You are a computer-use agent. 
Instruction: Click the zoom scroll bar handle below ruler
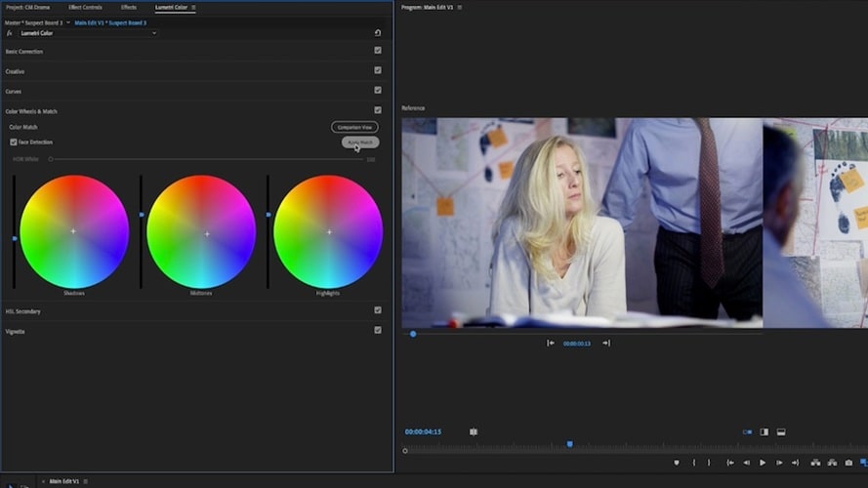[405, 451]
